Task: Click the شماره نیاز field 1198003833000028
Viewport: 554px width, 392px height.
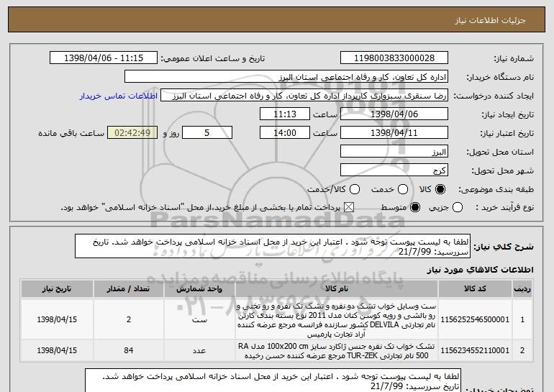Action: click(x=394, y=58)
